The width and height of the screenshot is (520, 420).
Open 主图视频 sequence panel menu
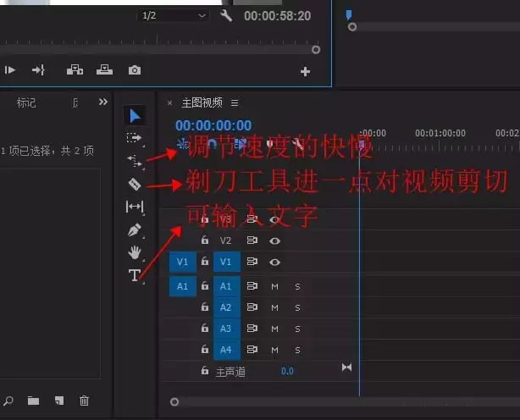(235, 102)
